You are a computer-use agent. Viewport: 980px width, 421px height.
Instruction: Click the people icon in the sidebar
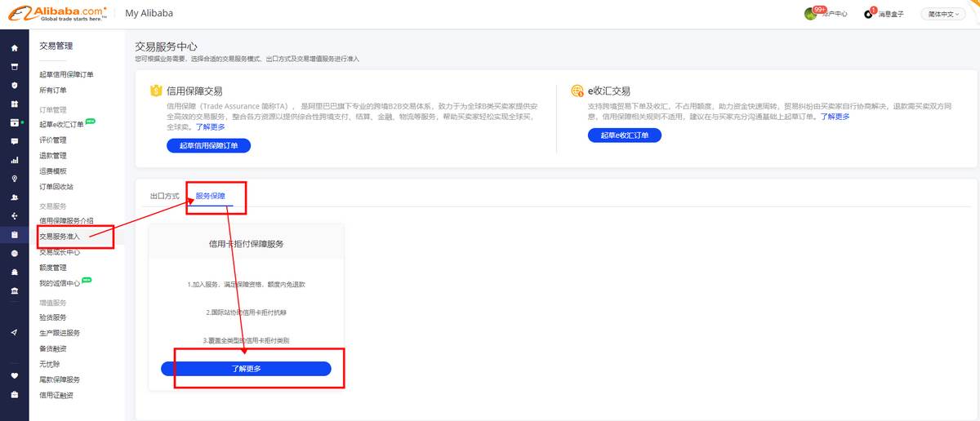pyautogui.click(x=14, y=197)
